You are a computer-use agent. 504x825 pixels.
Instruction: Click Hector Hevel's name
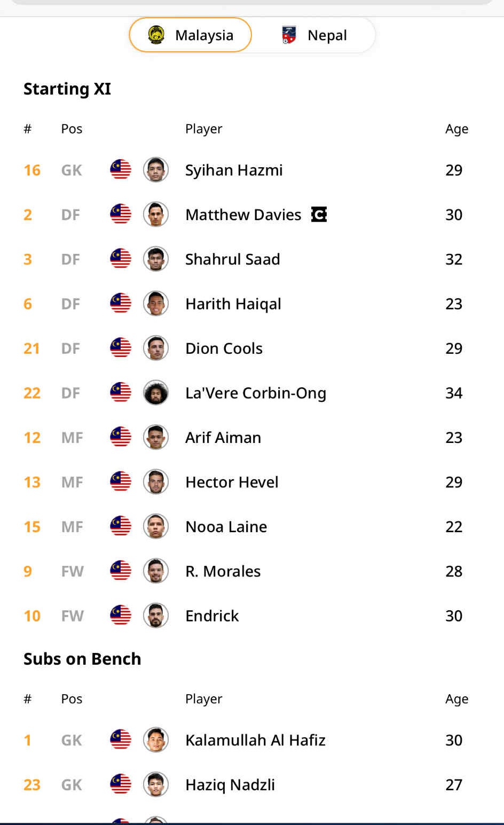point(231,482)
